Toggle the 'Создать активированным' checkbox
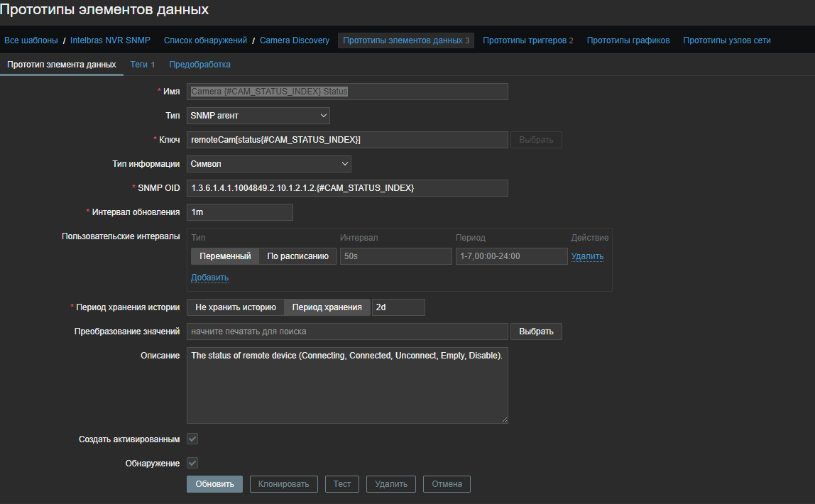 pos(192,439)
